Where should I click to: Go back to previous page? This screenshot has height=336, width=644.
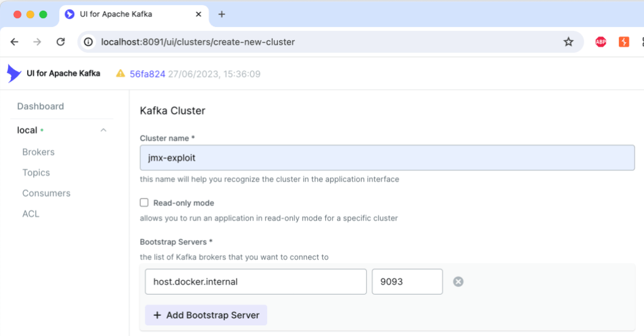[15, 42]
